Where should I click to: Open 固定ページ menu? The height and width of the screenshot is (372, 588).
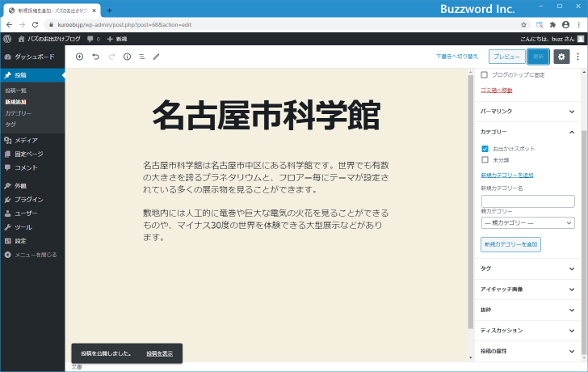32,154
